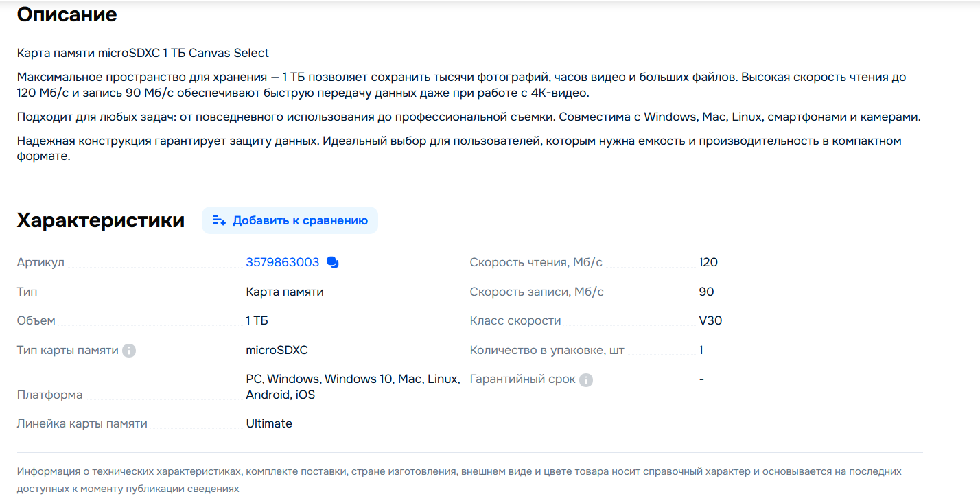This screenshot has width=980, height=503.
Task: Click the V30 speed class value
Action: pyautogui.click(x=711, y=320)
